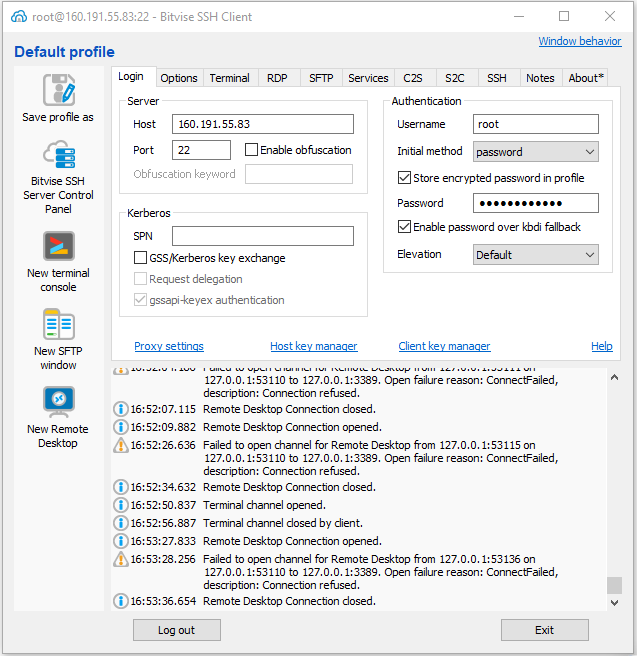The width and height of the screenshot is (637, 656).
Task: Click warning icon for 16:53:28.256 log entry
Action: 121,559
